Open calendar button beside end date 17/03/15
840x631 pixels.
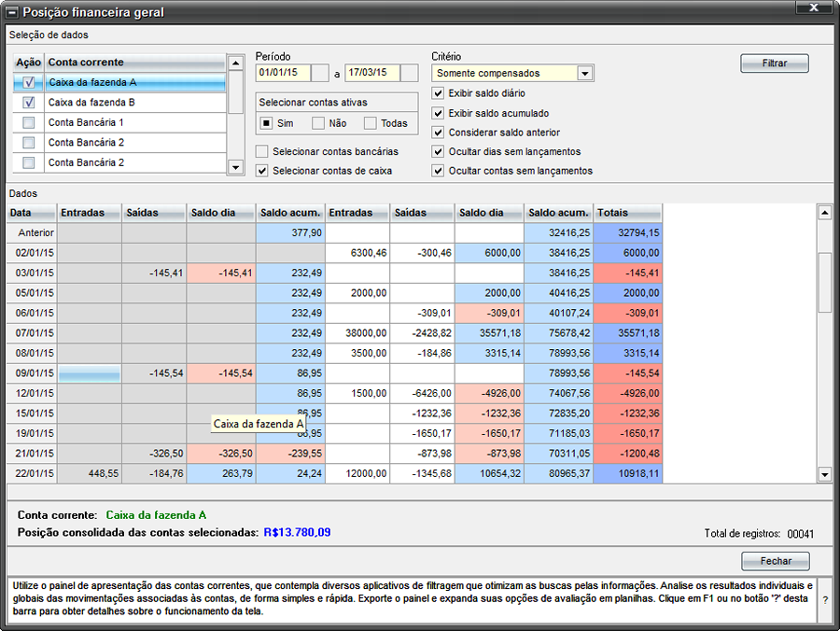coord(410,73)
